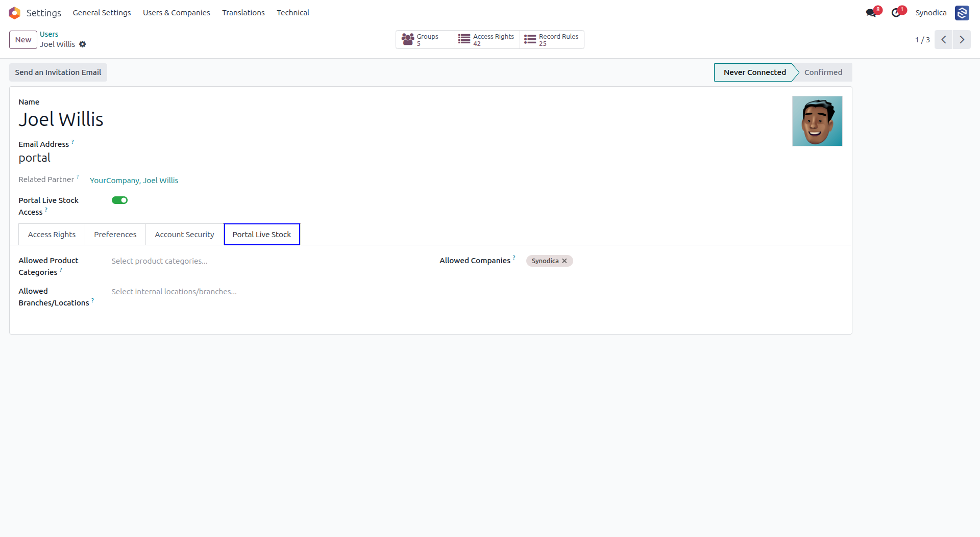Switch to the Preferences tab
980x537 pixels.
pyautogui.click(x=115, y=235)
